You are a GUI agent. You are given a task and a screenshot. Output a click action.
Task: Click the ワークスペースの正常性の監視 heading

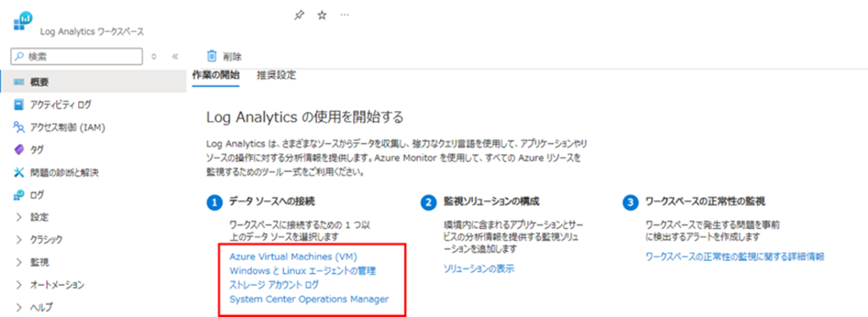[x=705, y=202]
